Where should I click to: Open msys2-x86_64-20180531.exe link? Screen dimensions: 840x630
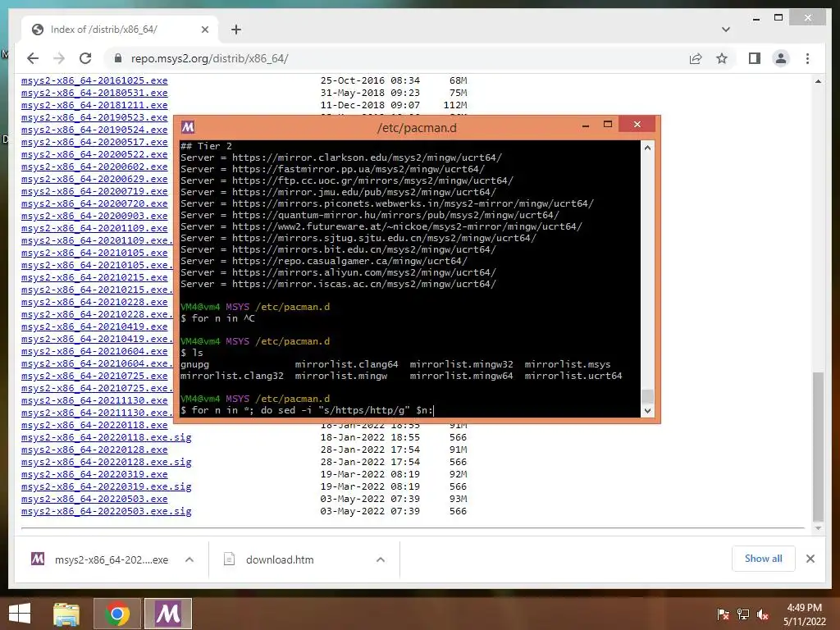click(94, 93)
